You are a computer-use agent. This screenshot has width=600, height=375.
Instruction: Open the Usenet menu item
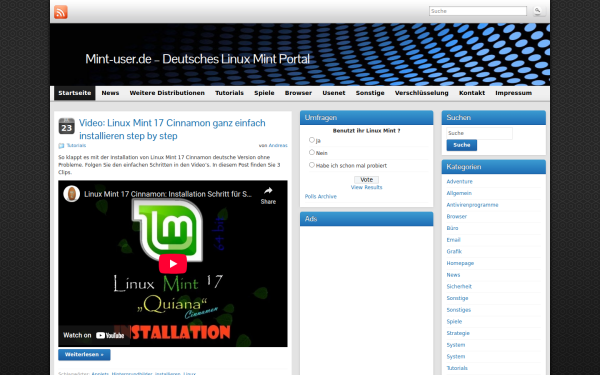click(x=334, y=93)
